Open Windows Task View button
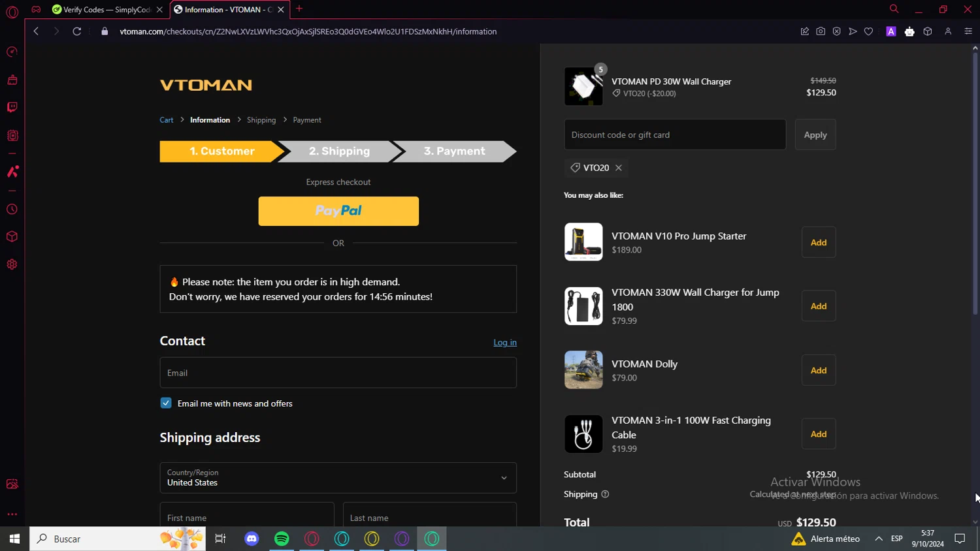 click(220, 539)
